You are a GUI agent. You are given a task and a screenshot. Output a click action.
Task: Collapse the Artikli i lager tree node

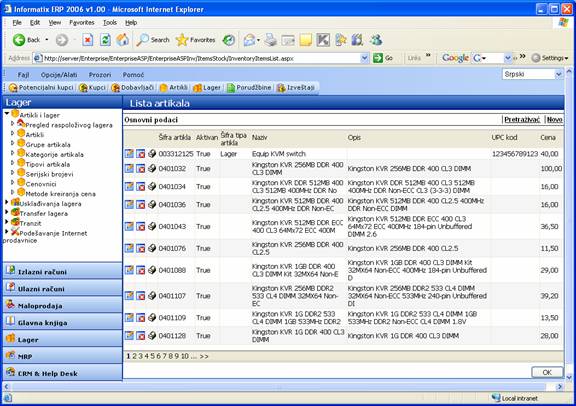7,114
